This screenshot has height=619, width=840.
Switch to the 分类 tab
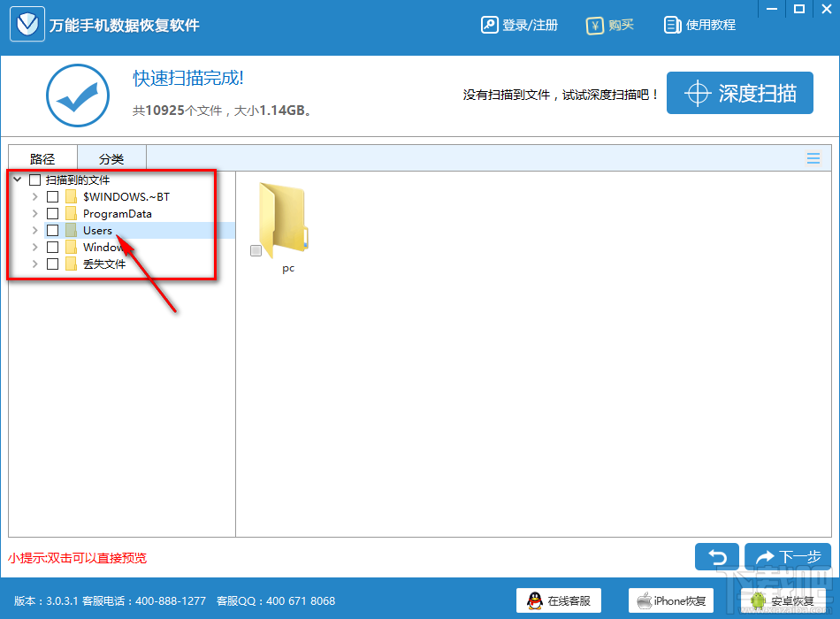[111, 157]
